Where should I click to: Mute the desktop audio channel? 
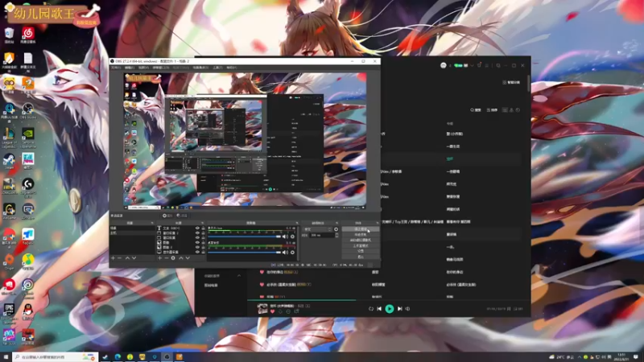(285, 253)
